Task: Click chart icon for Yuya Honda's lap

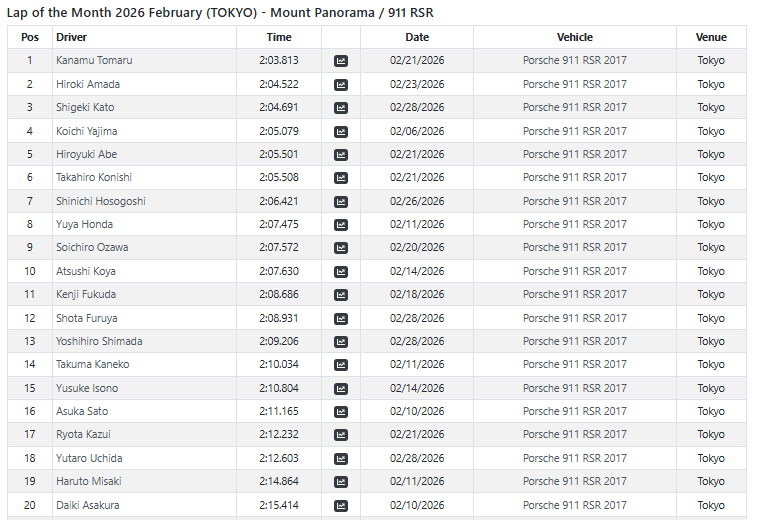Action: point(341,225)
